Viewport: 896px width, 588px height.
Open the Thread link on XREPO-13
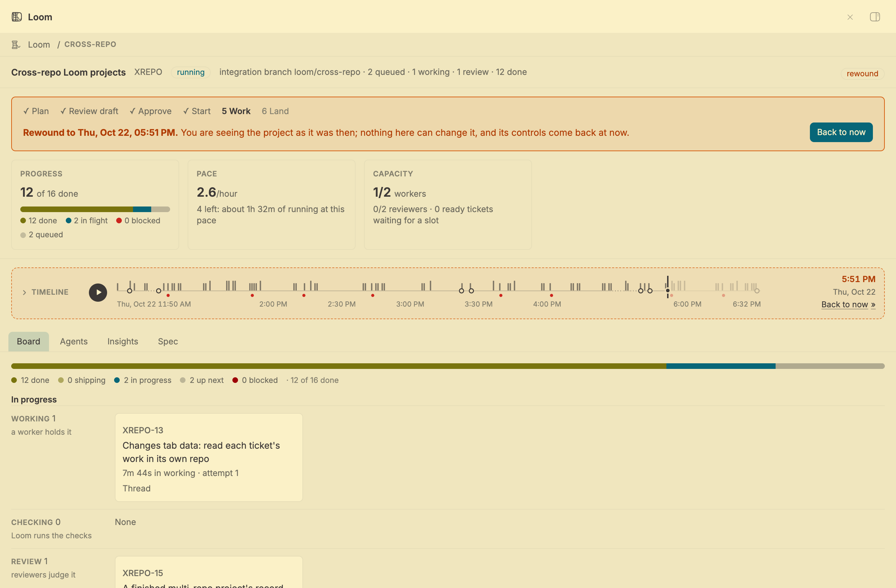click(x=136, y=488)
